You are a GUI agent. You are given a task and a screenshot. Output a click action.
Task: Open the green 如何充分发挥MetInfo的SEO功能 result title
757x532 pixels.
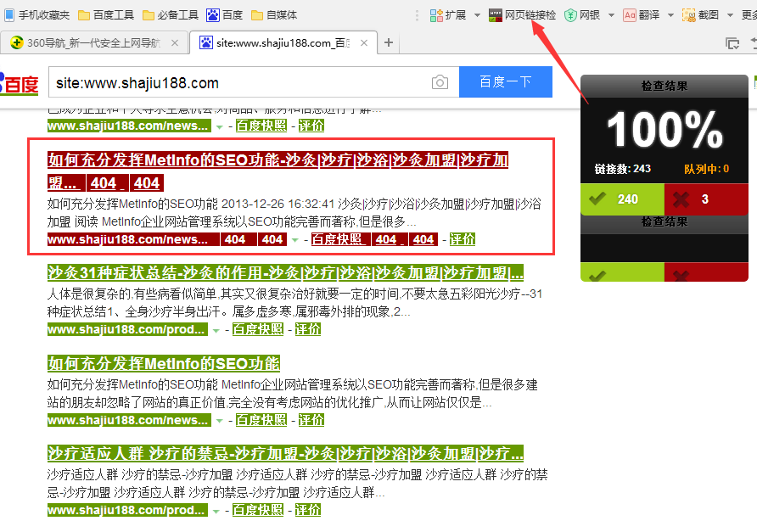(x=164, y=363)
